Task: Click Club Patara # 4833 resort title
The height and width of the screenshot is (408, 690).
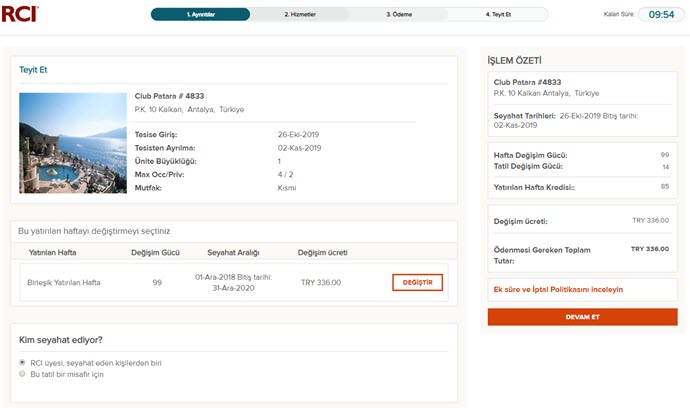Action: coord(169,96)
